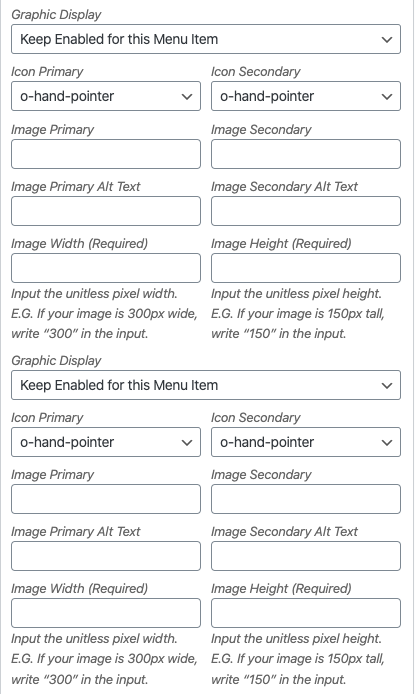Open the first Graphic Display dropdown

[206, 39]
